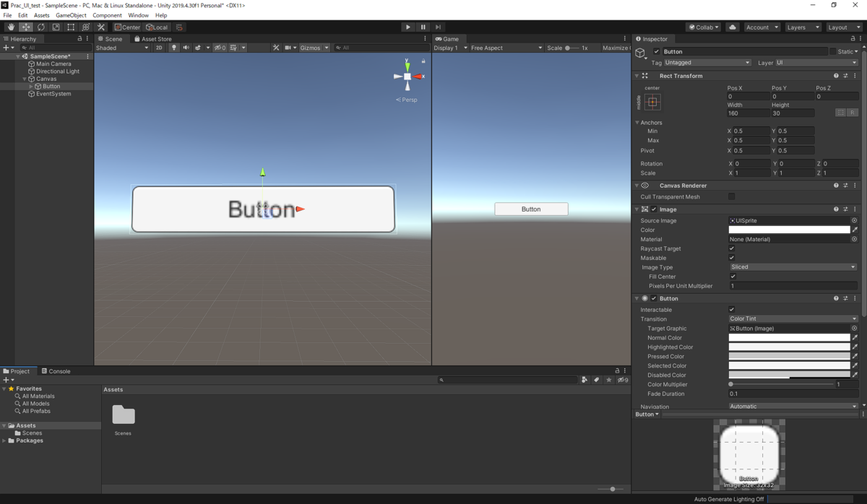The height and width of the screenshot is (504, 867).
Task: Switch to the Asset Store tab
Action: 152,39
